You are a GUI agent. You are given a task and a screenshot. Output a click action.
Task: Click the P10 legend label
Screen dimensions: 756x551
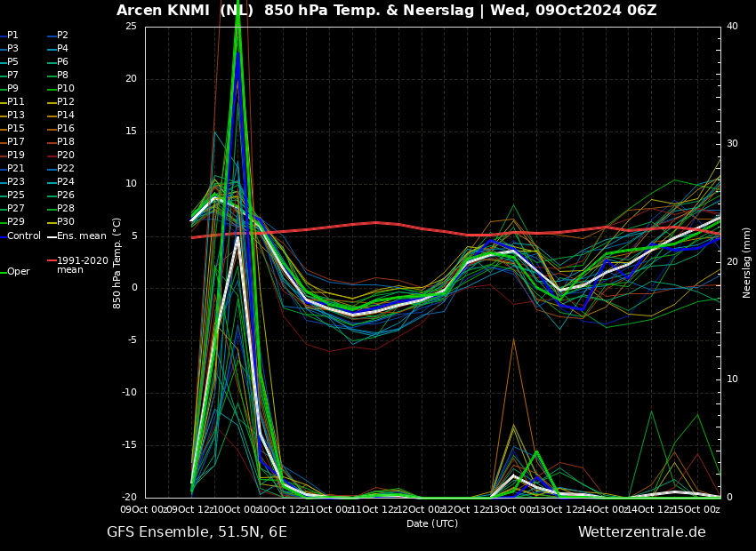tap(65, 89)
